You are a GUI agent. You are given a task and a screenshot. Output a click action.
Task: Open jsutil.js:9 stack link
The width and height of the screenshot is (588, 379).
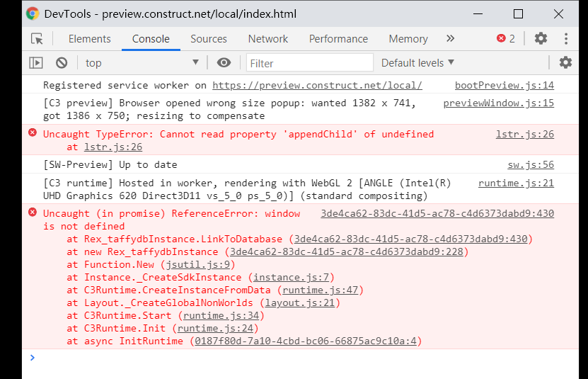pos(197,264)
